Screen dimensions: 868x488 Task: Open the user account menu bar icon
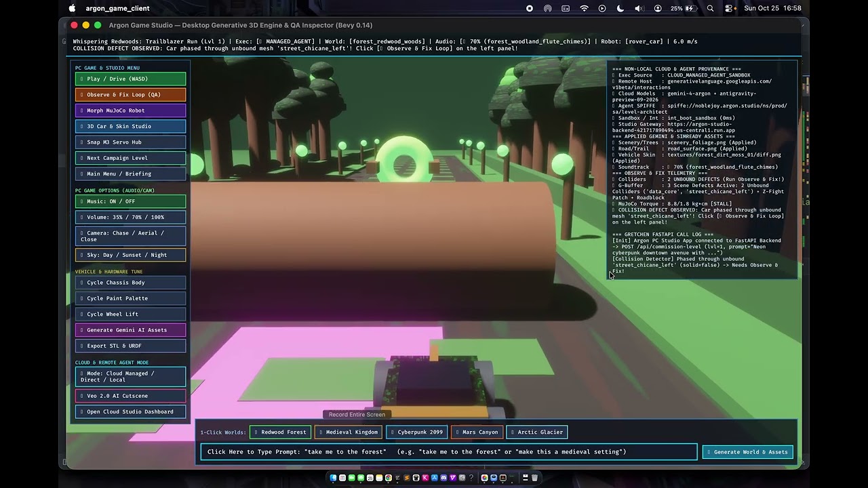pos(658,8)
